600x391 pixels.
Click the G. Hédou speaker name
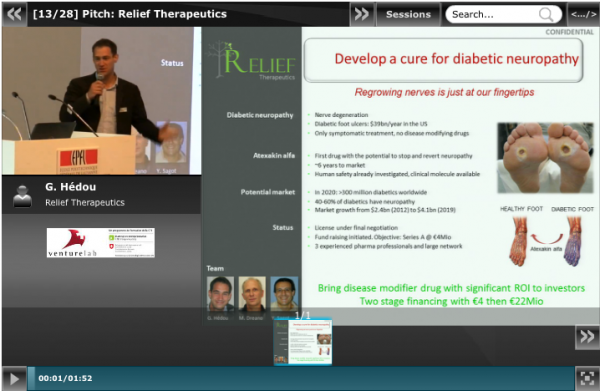point(71,187)
